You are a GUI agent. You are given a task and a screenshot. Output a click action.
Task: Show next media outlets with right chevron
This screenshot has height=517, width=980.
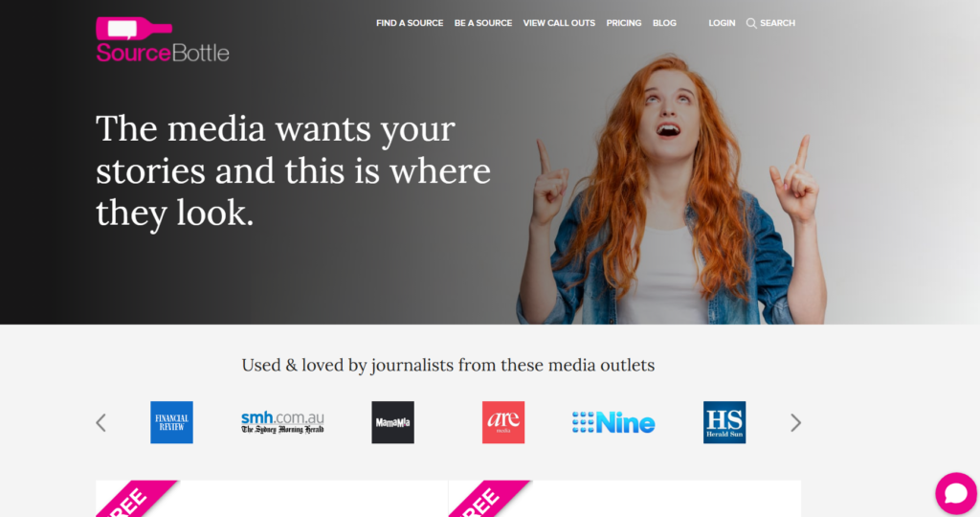point(794,422)
